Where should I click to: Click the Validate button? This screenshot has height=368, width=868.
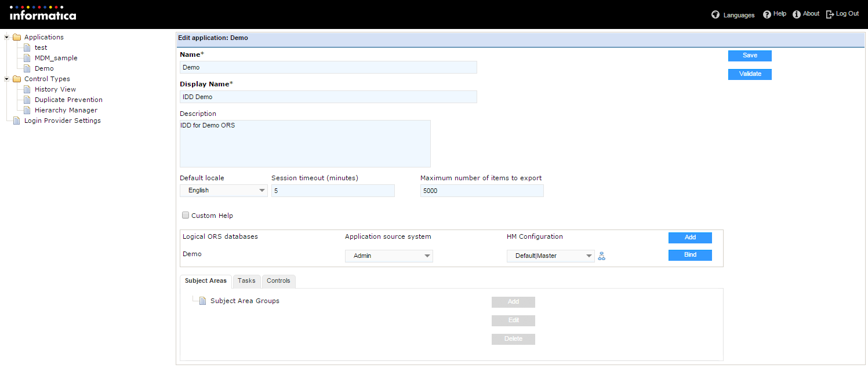point(750,74)
